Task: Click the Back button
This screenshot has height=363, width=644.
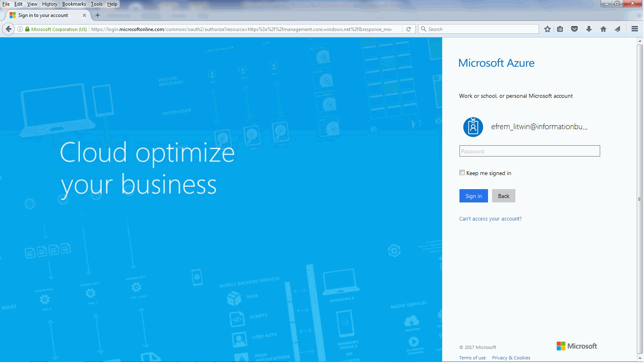Action: tap(503, 196)
